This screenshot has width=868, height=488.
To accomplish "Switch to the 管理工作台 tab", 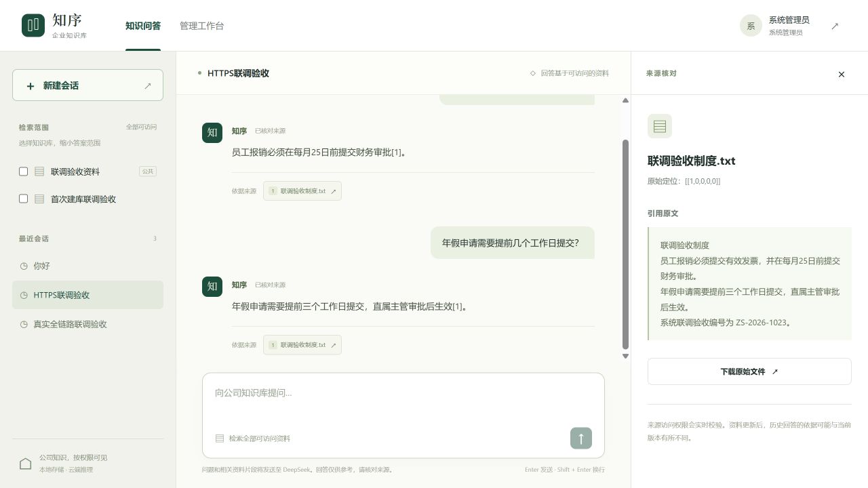I will click(201, 26).
